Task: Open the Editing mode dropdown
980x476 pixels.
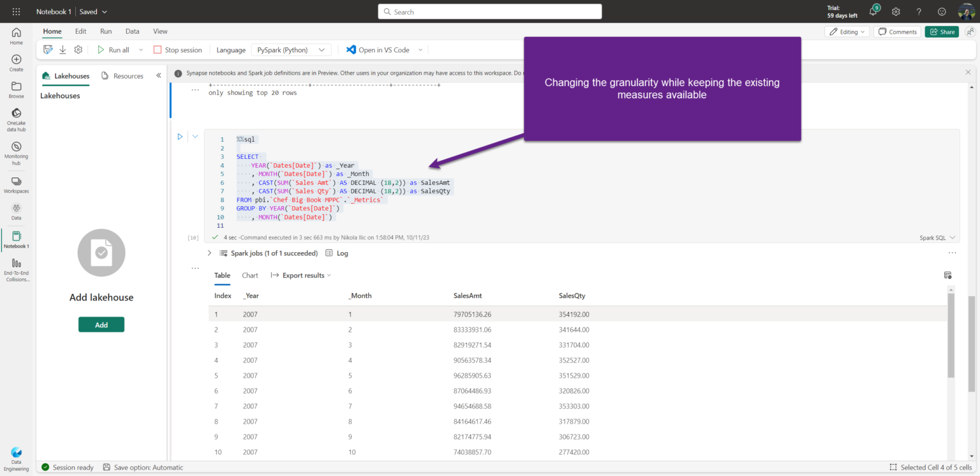Action: pyautogui.click(x=847, y=32)
